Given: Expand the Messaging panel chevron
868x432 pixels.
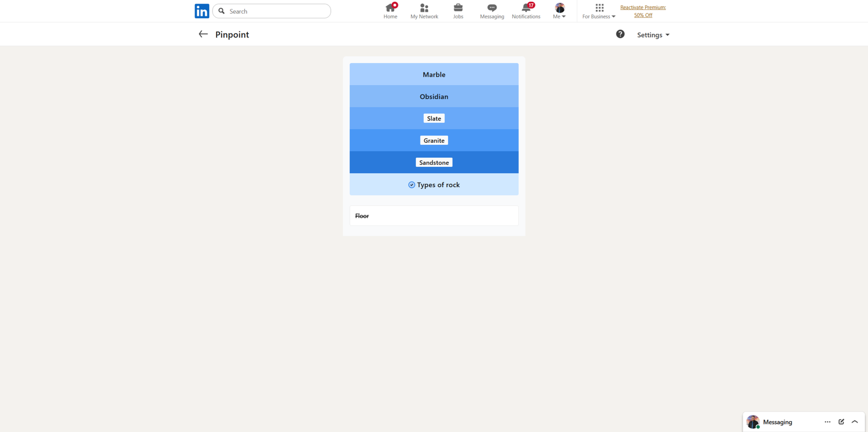Looking at the screenshot, I should tap(855, 422).
